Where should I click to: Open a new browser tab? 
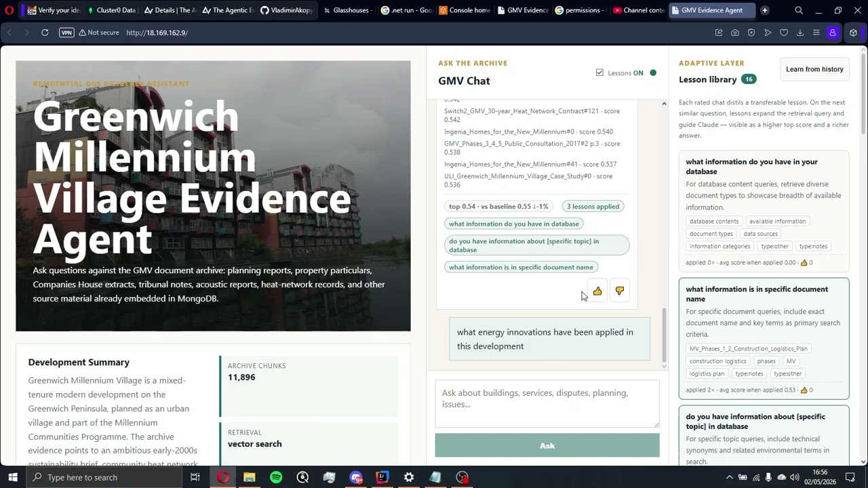pos(764,10)
